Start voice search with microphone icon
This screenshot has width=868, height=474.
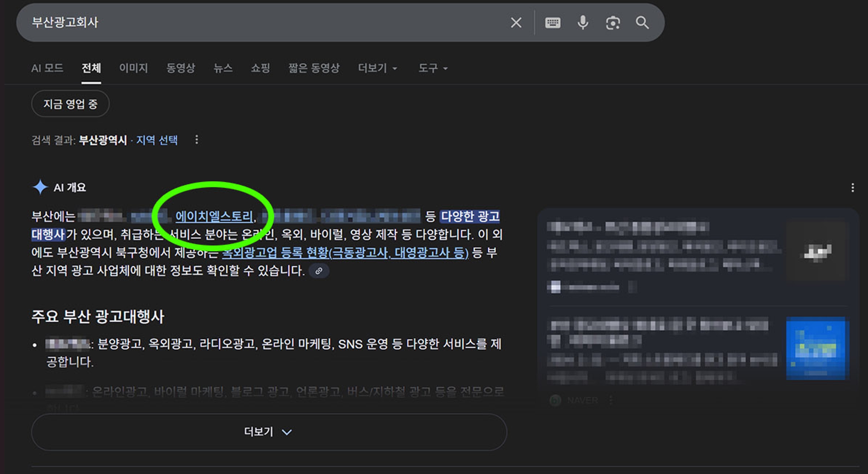tap(583, 23)
